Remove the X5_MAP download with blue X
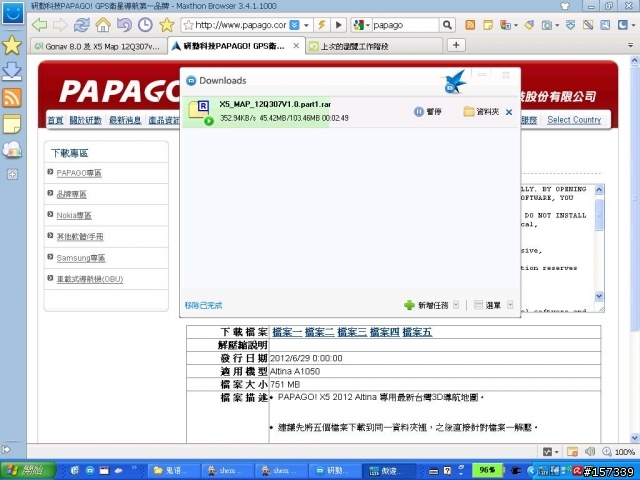This screenshot has height=480, width=640. point(509,112)
